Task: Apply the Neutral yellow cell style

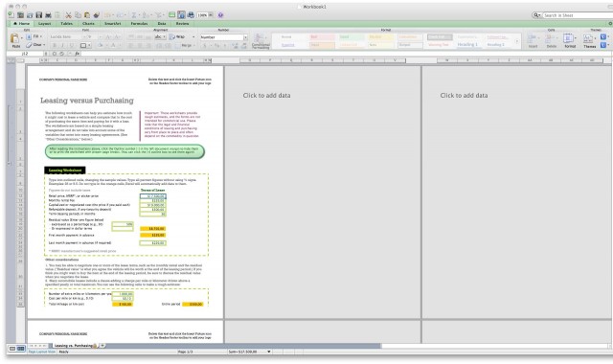Action: pos(381,36)
